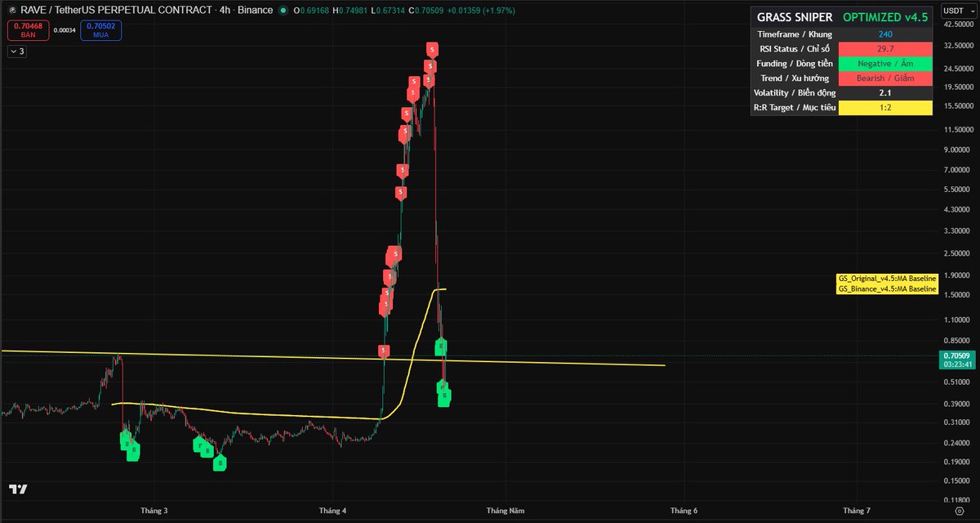Click the timeframe value 240
The width and height of the screenshot is (980, 523).
click(x=885, y=34)
